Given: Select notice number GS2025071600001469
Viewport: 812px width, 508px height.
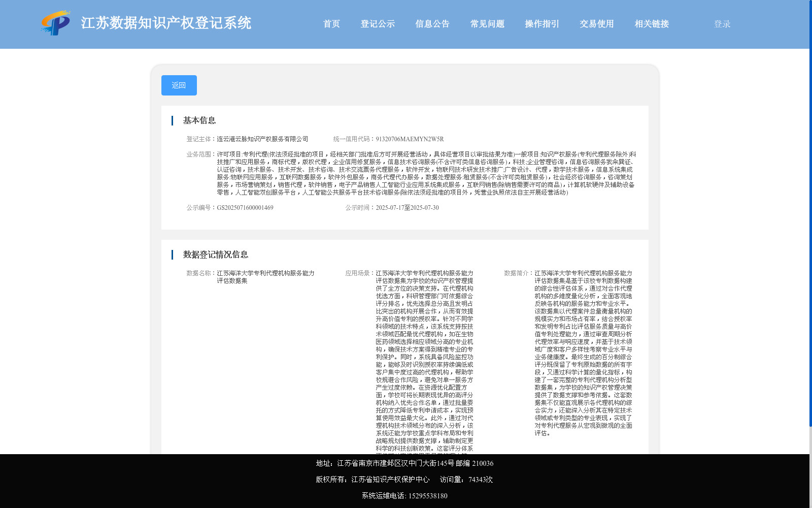Looking at the screenshot, I should [x=245, y=208].
